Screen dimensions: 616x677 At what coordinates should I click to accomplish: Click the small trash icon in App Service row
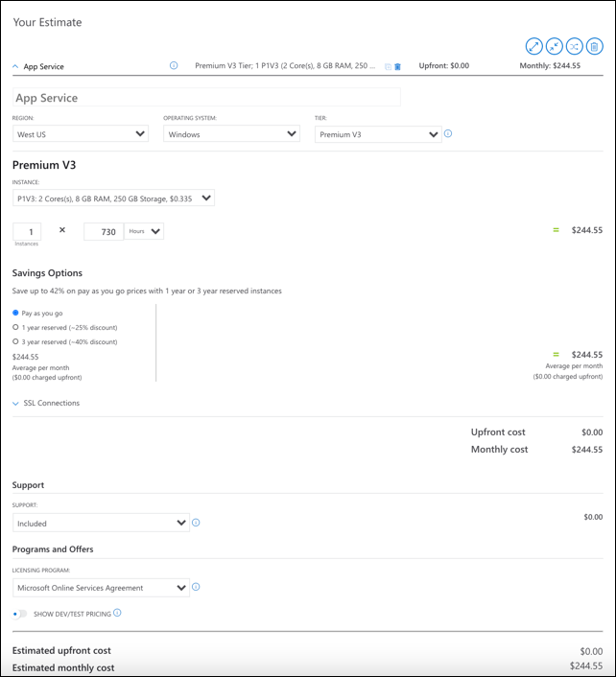397,66
